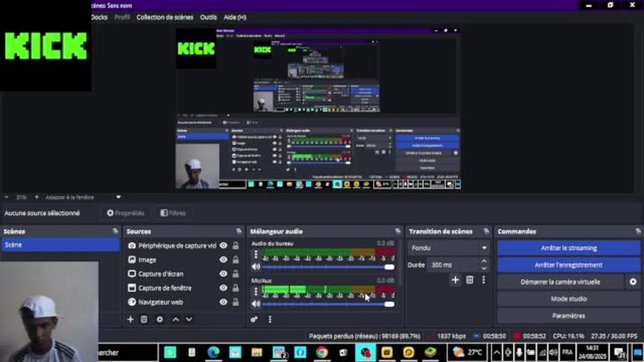Click Arrêter le streaming button
This screenshot has height=362, width=644.
point(569,248)
